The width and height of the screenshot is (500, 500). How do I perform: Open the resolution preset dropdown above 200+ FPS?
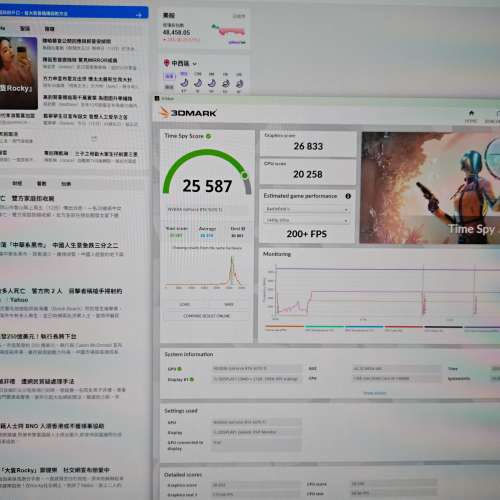coord(307,220)
